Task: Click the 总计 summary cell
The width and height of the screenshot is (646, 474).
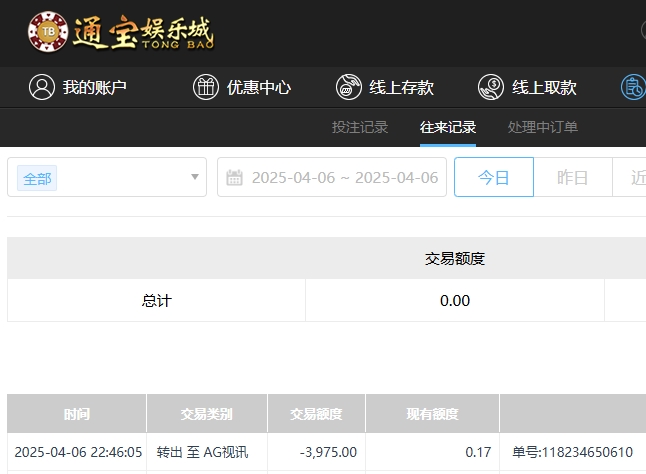Action: click(x=157, y=300)
